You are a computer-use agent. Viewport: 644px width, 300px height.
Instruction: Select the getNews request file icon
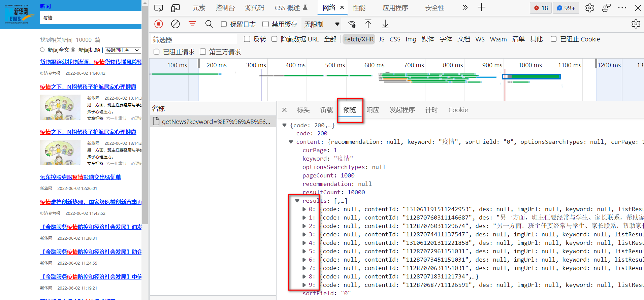tap(156, 121)
